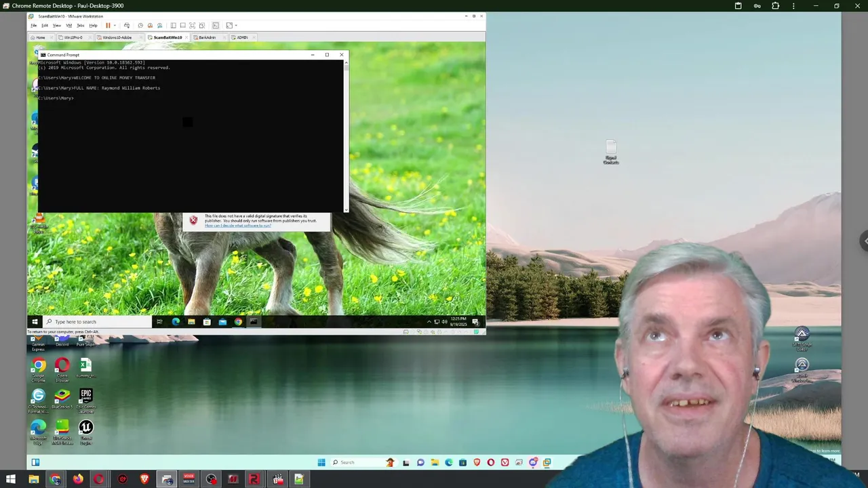868x488 pixels.
Task: Open the View menu in VMware Workstation
Action: point(57,26)
